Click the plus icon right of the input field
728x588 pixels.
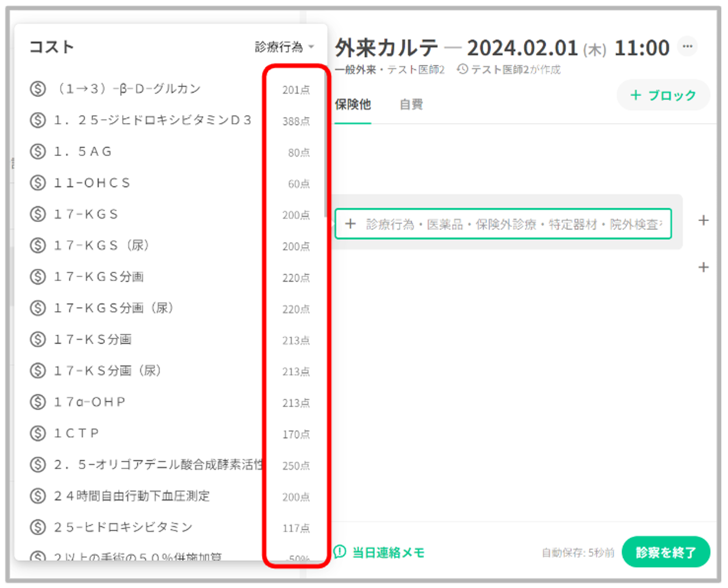coord(703,220)
